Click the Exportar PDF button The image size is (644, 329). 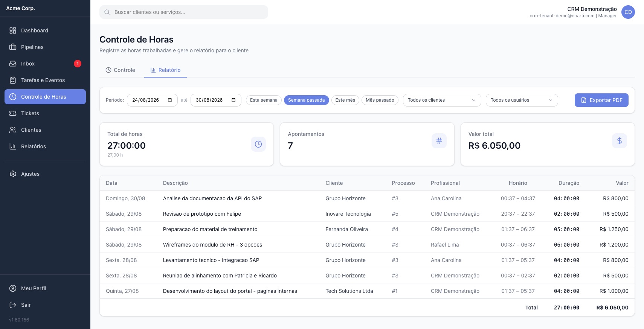[x=601, y=100]
